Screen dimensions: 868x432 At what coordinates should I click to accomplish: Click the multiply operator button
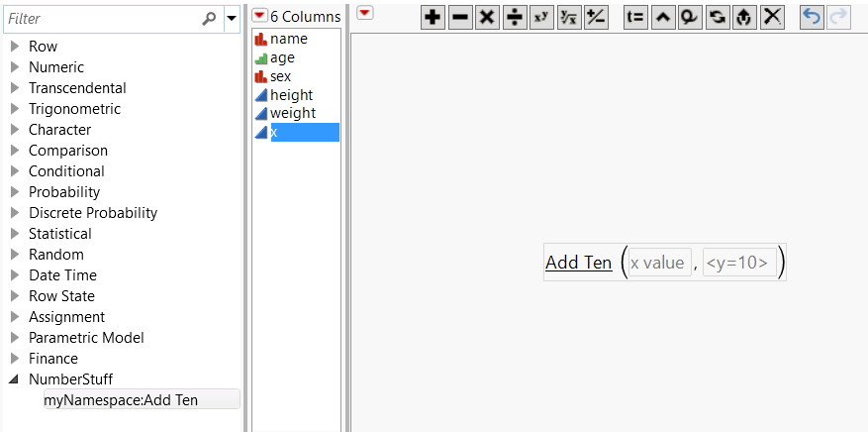tap(487, 18)
